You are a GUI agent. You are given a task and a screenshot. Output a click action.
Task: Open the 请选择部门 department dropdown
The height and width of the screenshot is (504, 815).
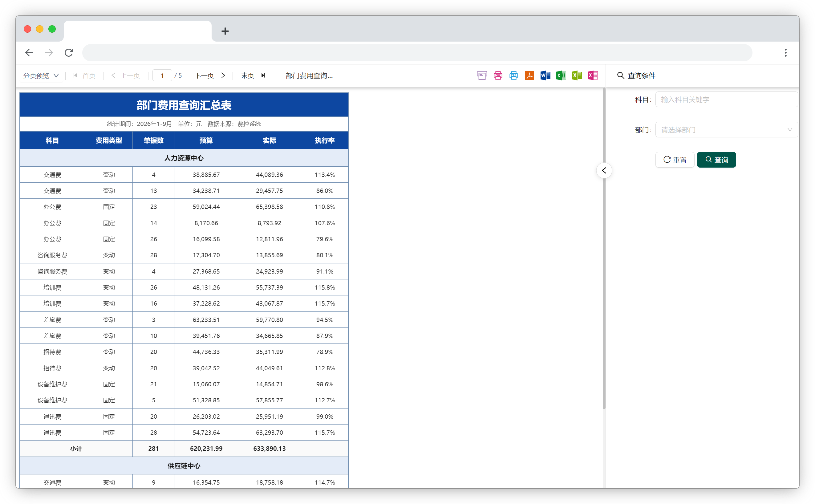point(726,130)
